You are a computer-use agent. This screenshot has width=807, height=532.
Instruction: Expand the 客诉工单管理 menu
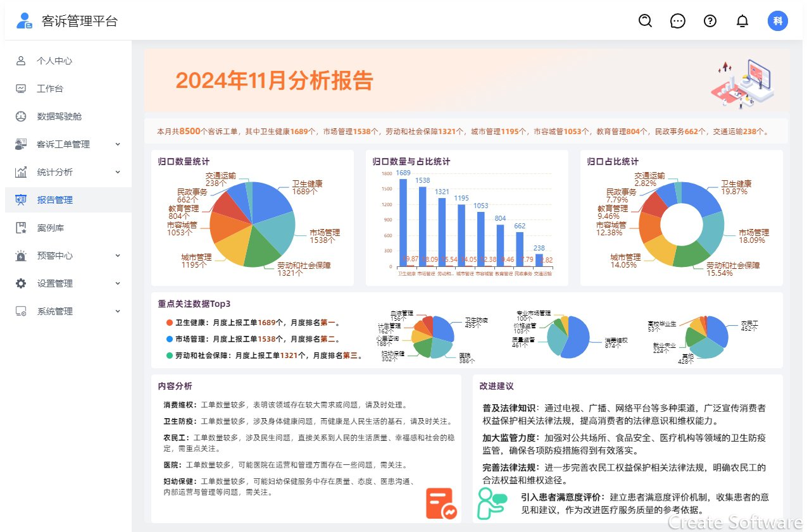pyautogui.click(x=117, y=144)
